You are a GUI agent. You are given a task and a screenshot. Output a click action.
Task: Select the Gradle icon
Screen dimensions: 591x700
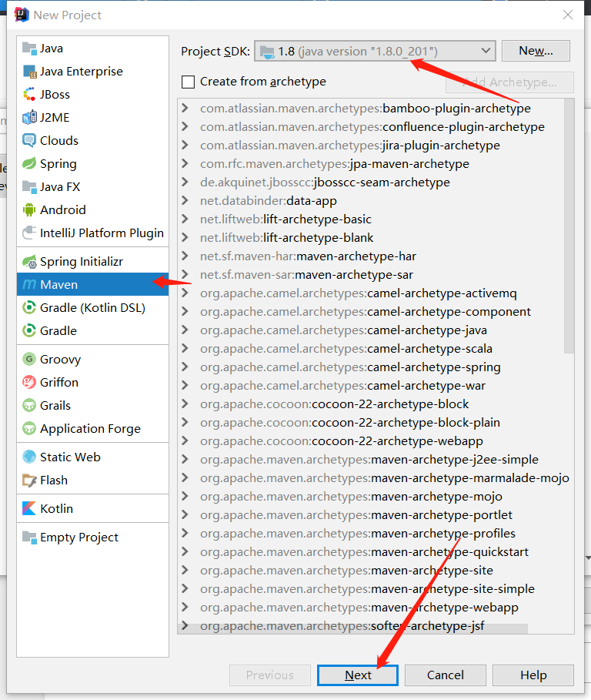[29, 331]
